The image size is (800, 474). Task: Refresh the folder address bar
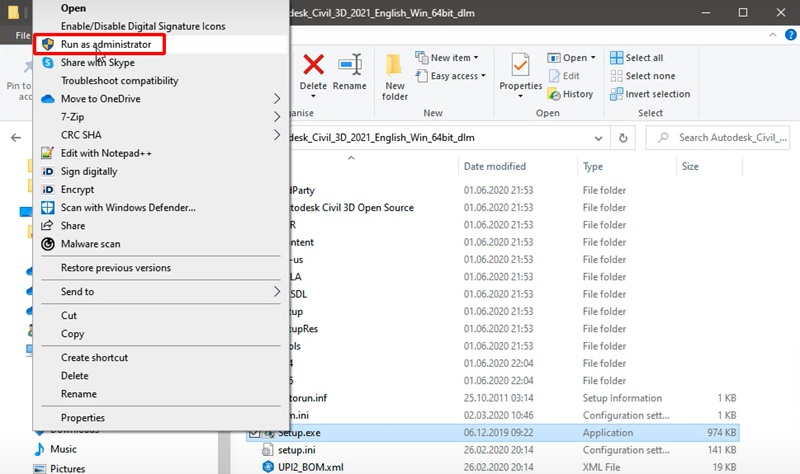tap(623, 138)
